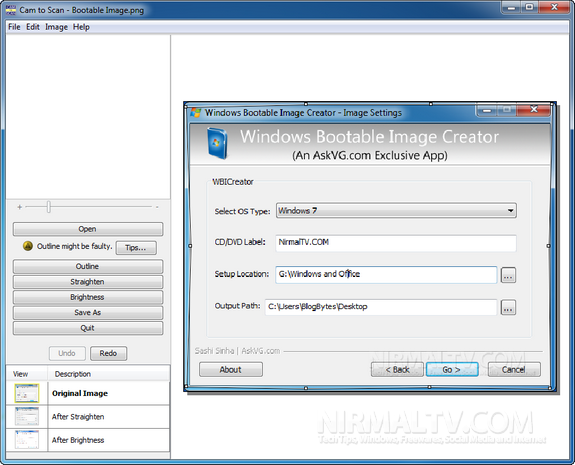Viewport: 575px width, 465px height.
Task: Click the minus sign beside zoom slider
Action: coord(157,207)
